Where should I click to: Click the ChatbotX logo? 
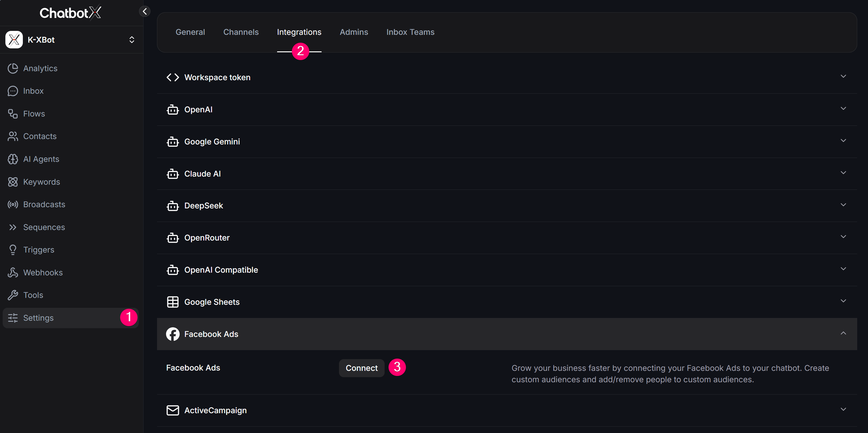pyautogui.click(x=71, y=13)
